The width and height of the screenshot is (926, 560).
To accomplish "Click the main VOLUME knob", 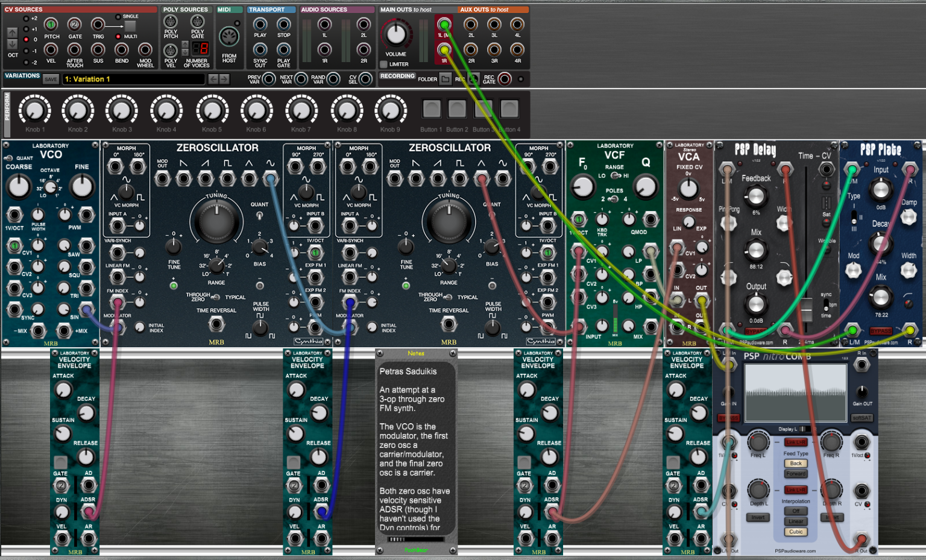I will (x=396, y=34).
